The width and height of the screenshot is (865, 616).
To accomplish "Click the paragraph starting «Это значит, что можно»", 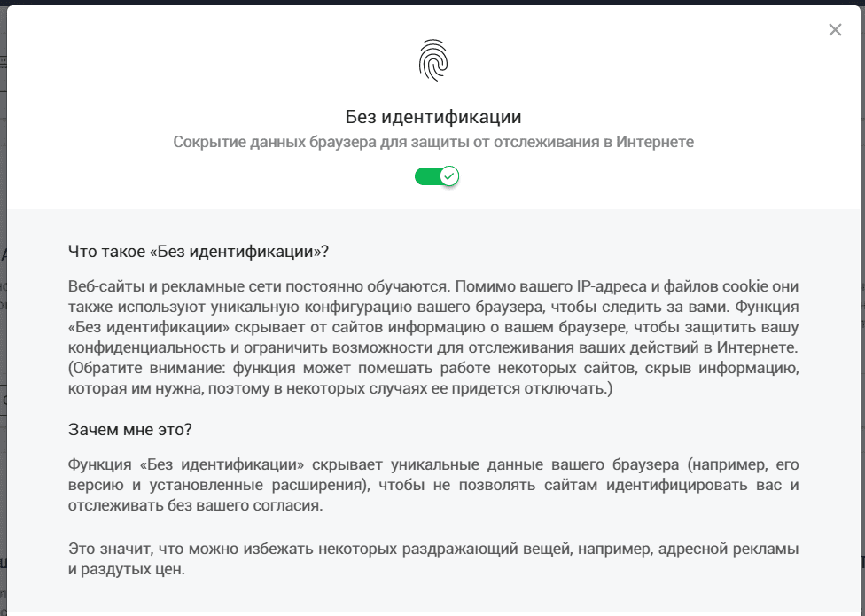I will point(433,559).
